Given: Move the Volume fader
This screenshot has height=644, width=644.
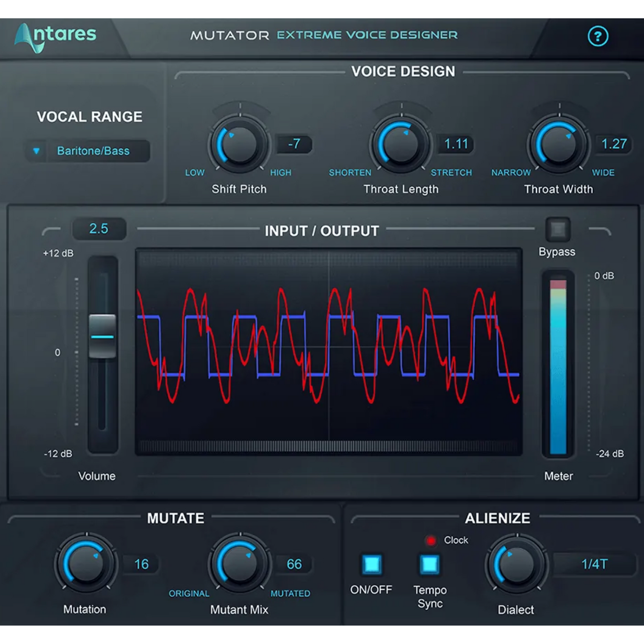Looking at the screenshot, I should coord(102,336).
